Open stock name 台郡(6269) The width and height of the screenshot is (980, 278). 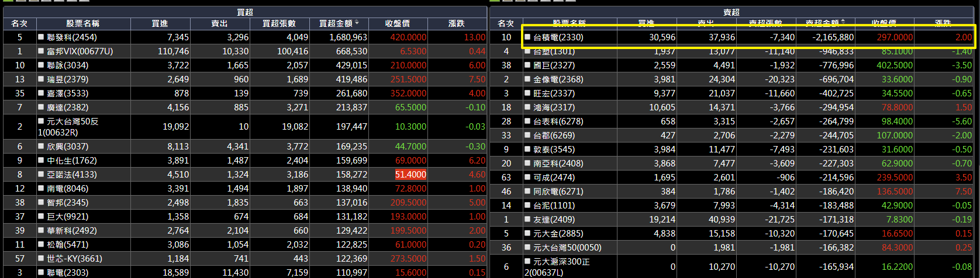click(x=554, y=135)
